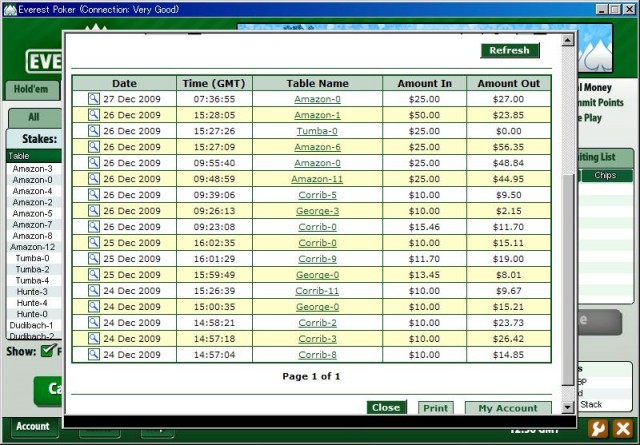
Task: Click the $26.42 amount out cell
Action: click(x=508, y=338)
